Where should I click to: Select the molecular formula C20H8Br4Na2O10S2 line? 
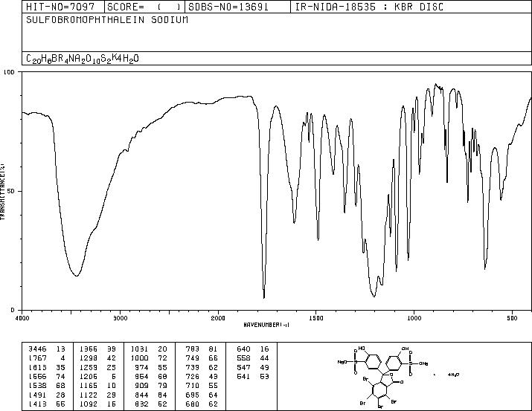click(83, 59)
